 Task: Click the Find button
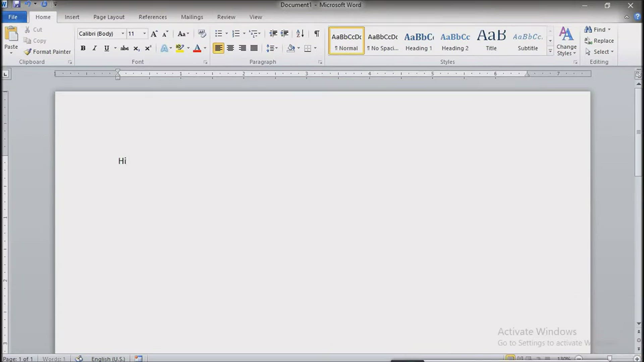(x=597, y=29)
